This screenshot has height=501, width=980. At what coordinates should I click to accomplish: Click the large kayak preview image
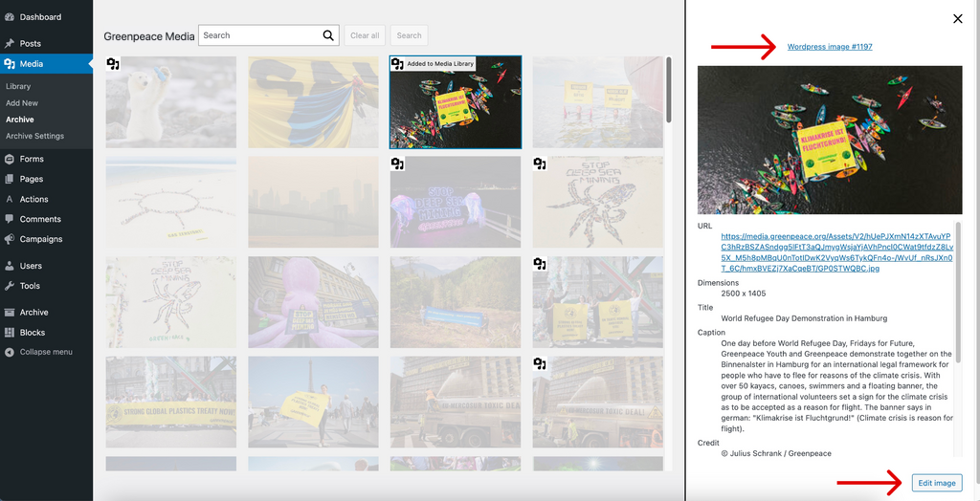coord(830,140)
